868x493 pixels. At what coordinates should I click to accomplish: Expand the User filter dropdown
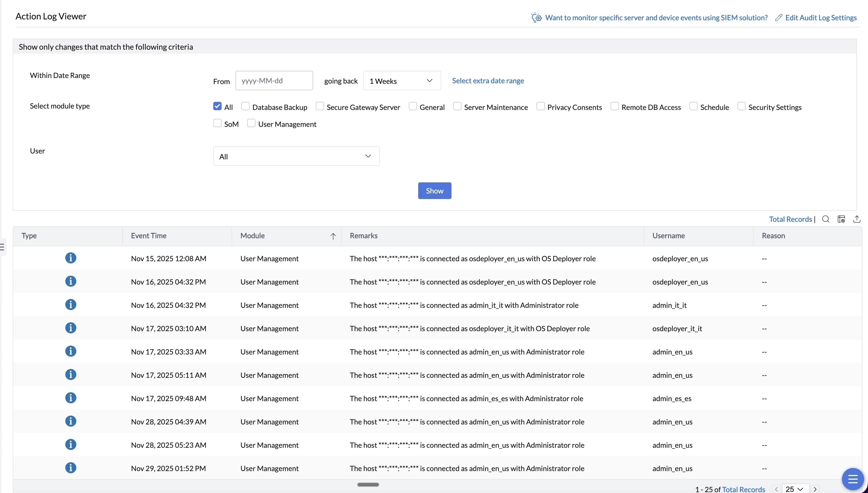(x=296, y=156)
